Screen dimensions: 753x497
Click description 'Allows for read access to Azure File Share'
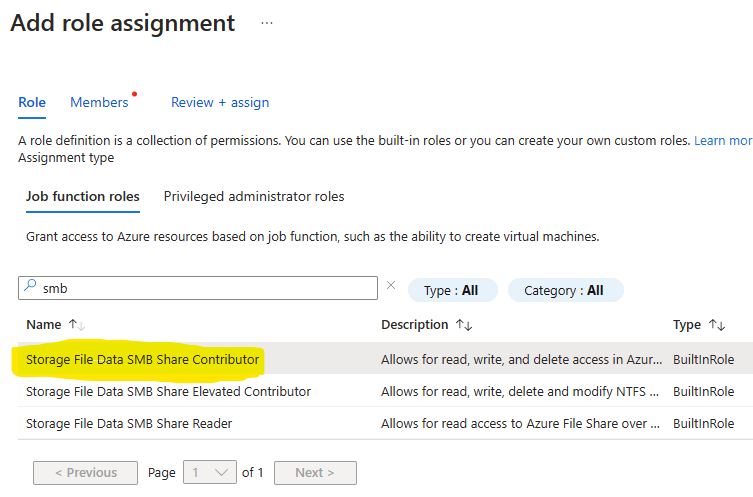coord(521,424)
